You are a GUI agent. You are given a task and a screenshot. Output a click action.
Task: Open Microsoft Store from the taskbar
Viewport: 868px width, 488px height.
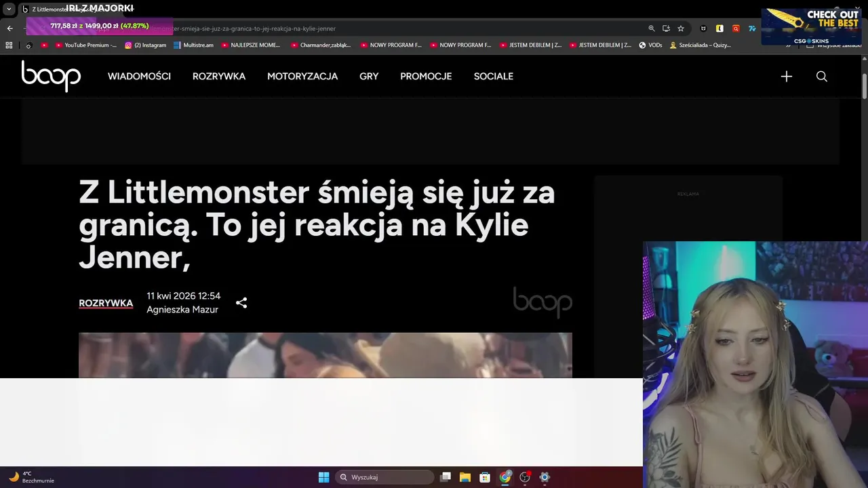click(x=485, y=477)
